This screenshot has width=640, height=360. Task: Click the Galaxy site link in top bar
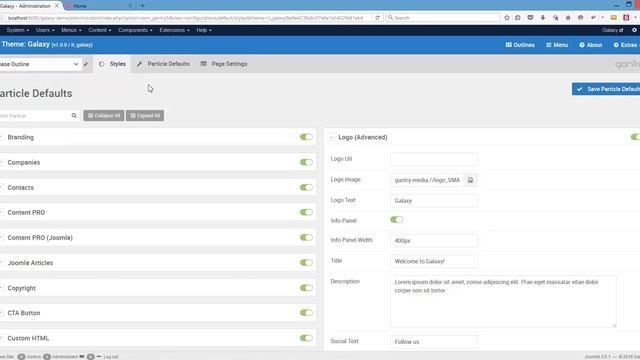613,30
